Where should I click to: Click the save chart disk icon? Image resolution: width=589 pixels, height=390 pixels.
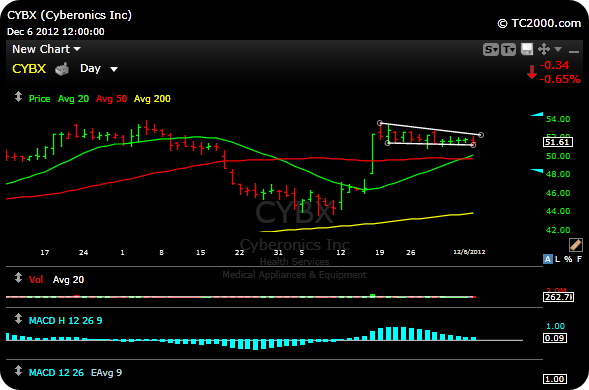coord(527,50)
